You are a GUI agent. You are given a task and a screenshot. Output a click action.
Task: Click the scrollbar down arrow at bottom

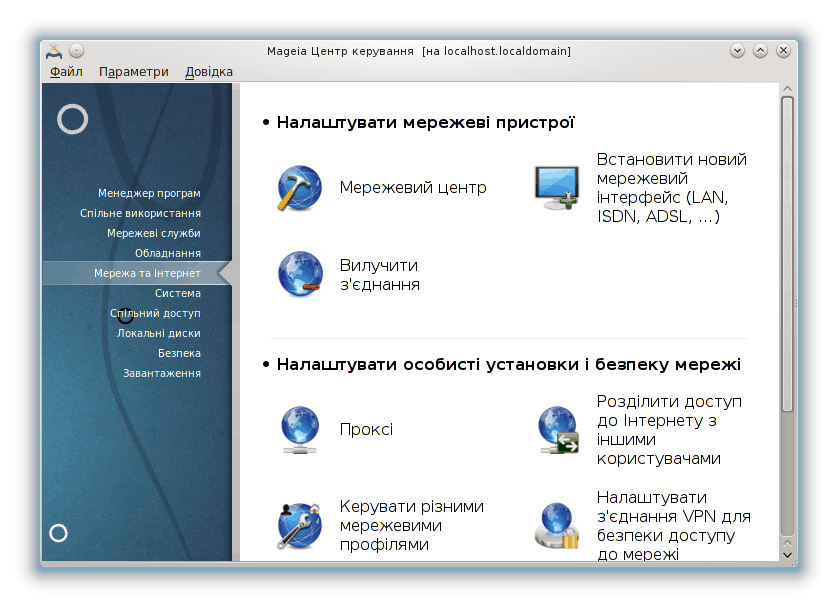[x=787, y=555]
